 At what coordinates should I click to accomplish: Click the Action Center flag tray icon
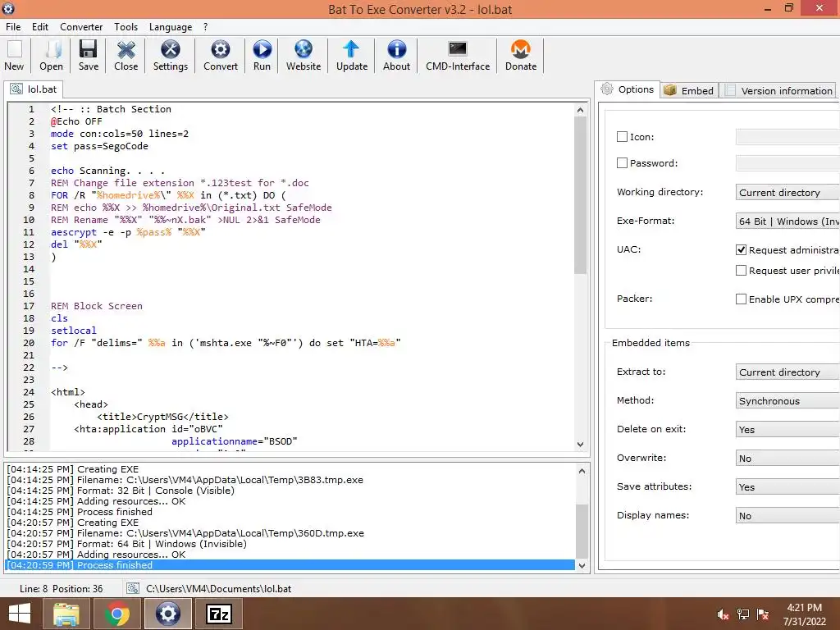pyautogui.click(x=763, y=614)
